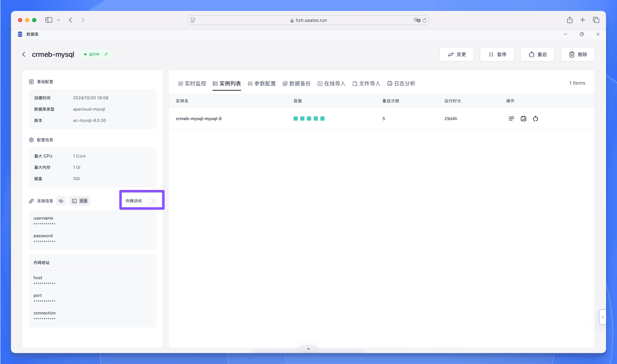The image size is (617, 364).
Task: Open the page reader icon in address bar
Action: 193,20
